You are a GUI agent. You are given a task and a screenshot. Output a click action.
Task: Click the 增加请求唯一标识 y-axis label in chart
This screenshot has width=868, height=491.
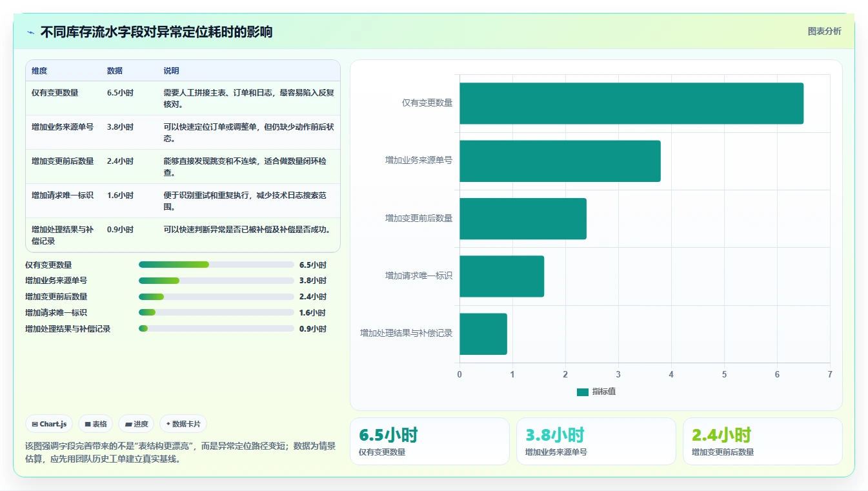pos(419,276)
